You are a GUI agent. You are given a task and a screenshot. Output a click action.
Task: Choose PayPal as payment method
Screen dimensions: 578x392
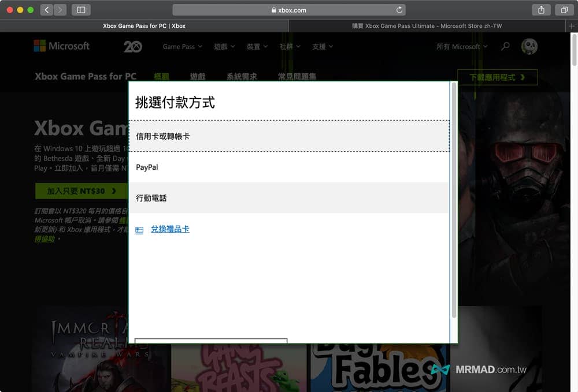[289, 167]
